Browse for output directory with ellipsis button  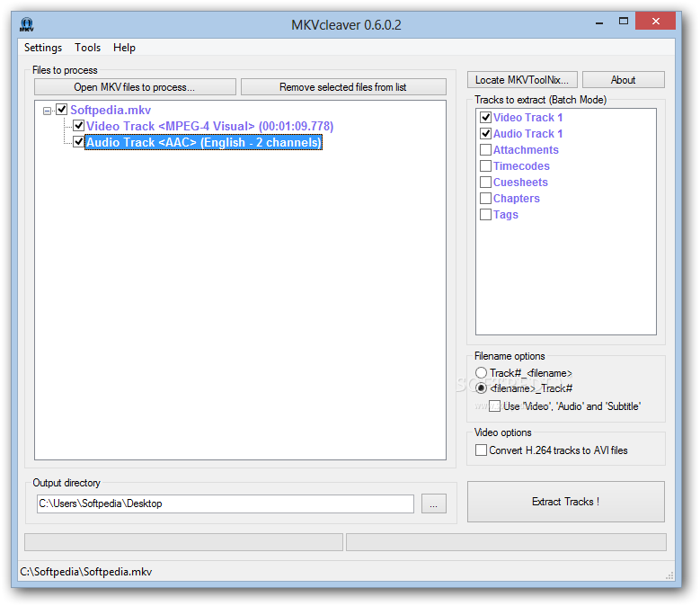click(433, 504)
